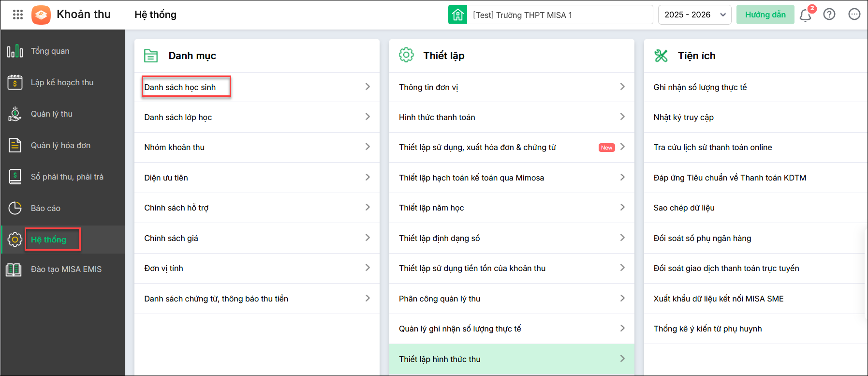Go to Quản lý thu in sidebar

coord(52,114)
